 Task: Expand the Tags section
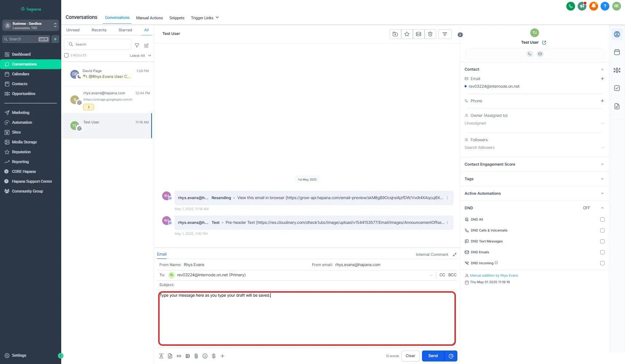(534, 179)
